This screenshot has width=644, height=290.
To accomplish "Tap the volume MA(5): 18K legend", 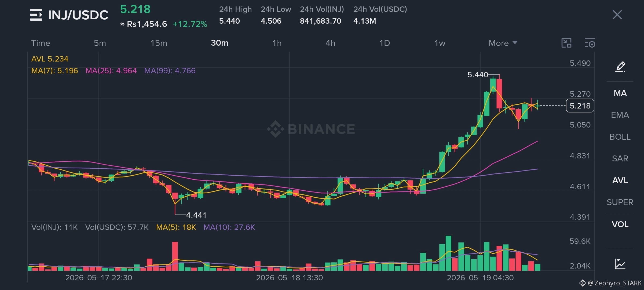I will click(x=176, y=227).
